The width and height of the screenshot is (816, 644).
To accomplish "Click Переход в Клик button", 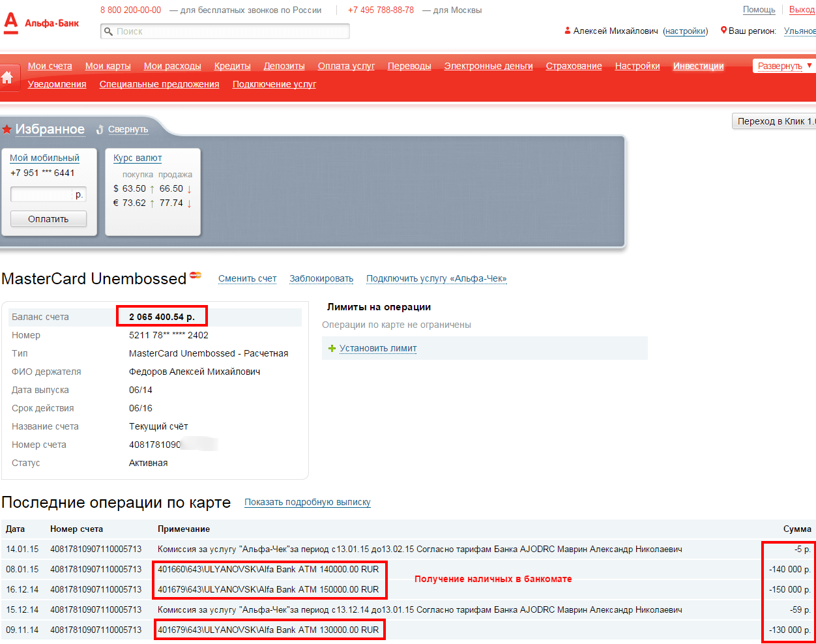I will (x=774, y=121).
